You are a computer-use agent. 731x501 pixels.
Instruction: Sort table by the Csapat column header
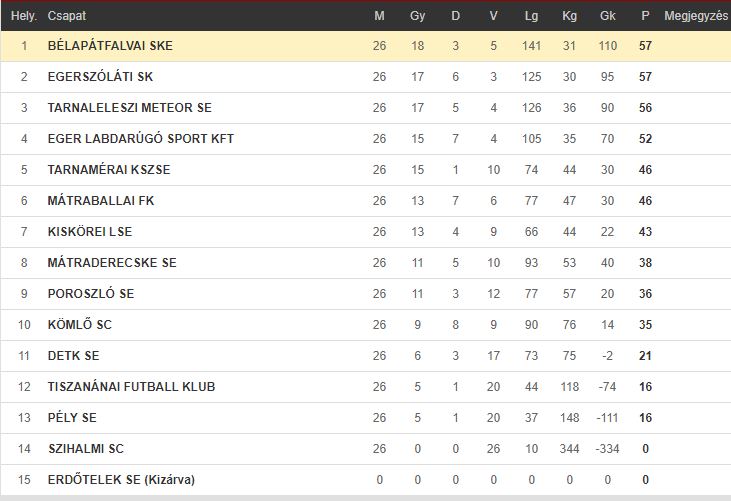coord(67,16)
